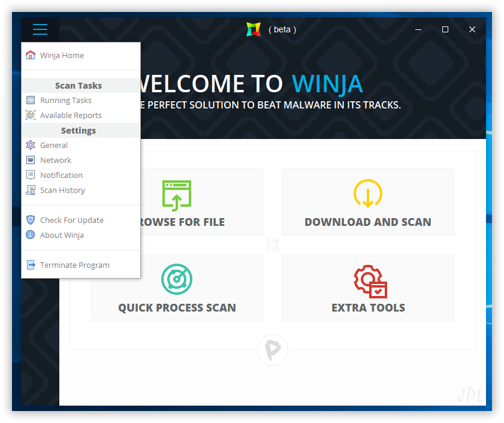This screenshot has height=423, width=504.
Task: Click the Scan History icon
Action: click(x=31, y=190)
